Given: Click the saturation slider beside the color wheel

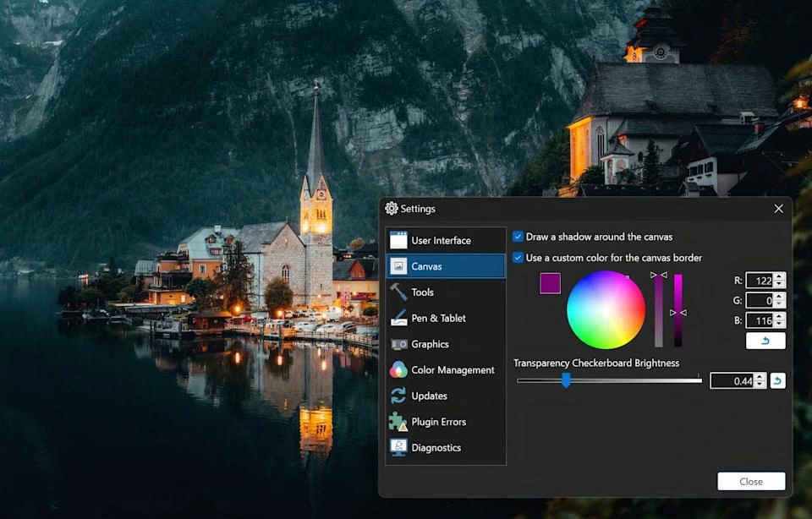Looking at the screenshot, I should [x=659, y=310].
